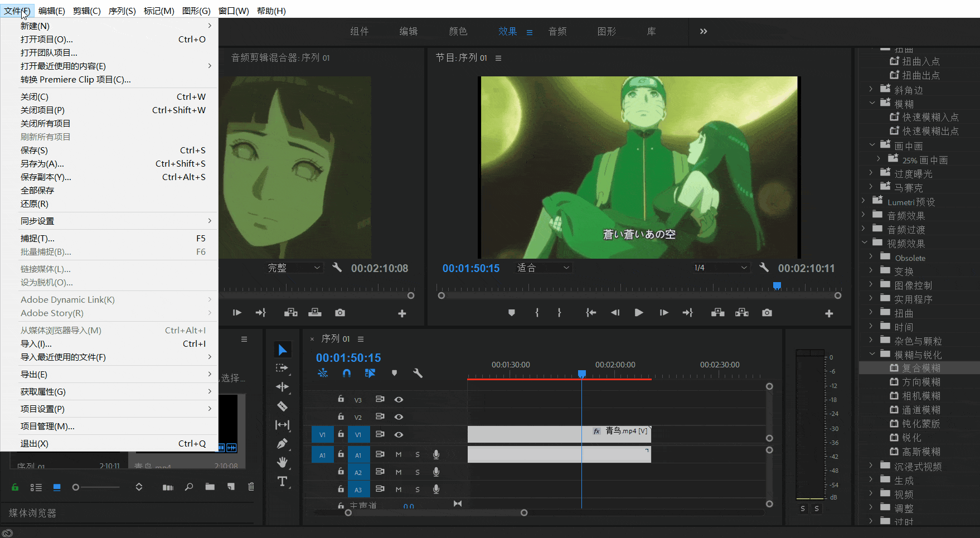Switch to the 音频 workspace tab

[557, 31]
